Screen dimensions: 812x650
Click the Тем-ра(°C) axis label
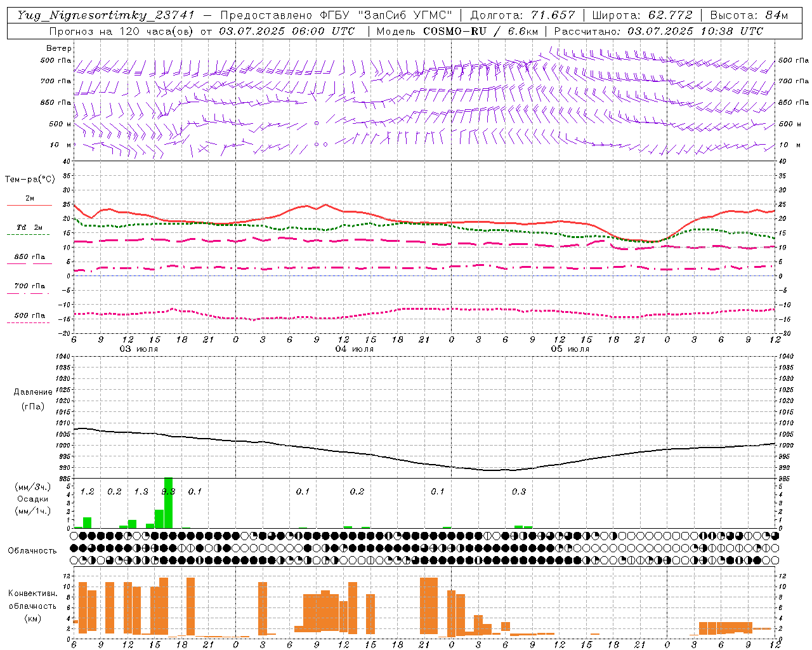pyautogui.click(x=30, y=180)
